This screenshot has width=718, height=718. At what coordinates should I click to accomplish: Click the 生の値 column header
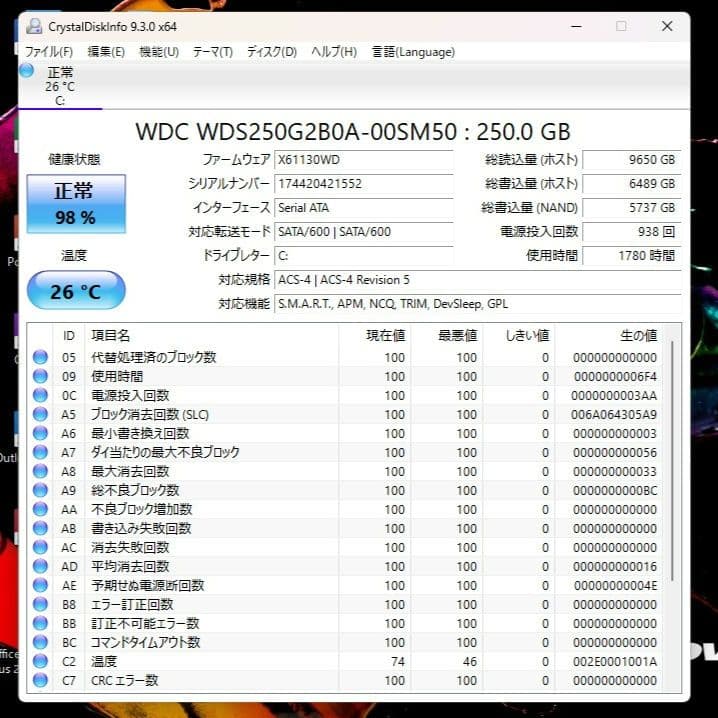point(608,336)
